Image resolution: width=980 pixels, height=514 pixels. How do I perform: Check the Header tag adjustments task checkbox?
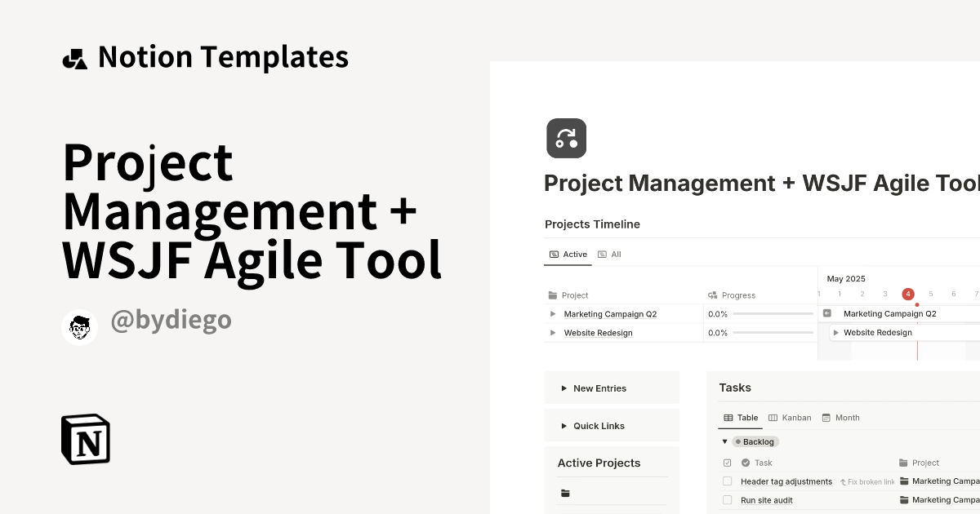[x=728, y=481]
